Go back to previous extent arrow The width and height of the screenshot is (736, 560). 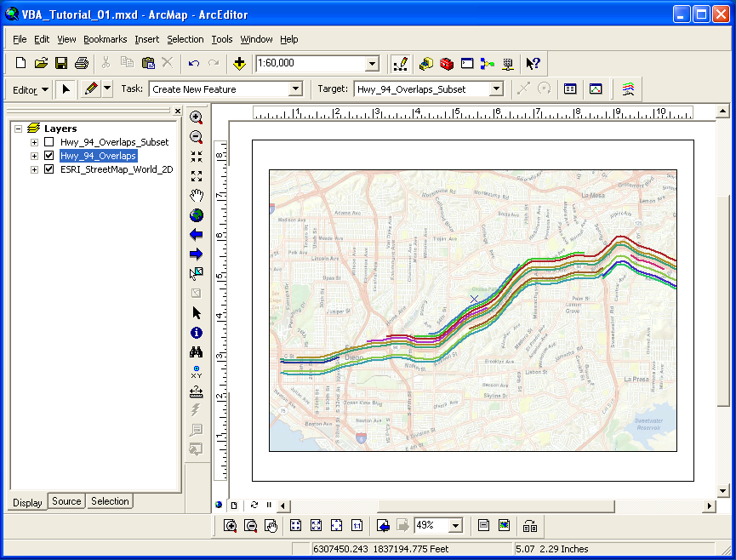coord(197,235)
